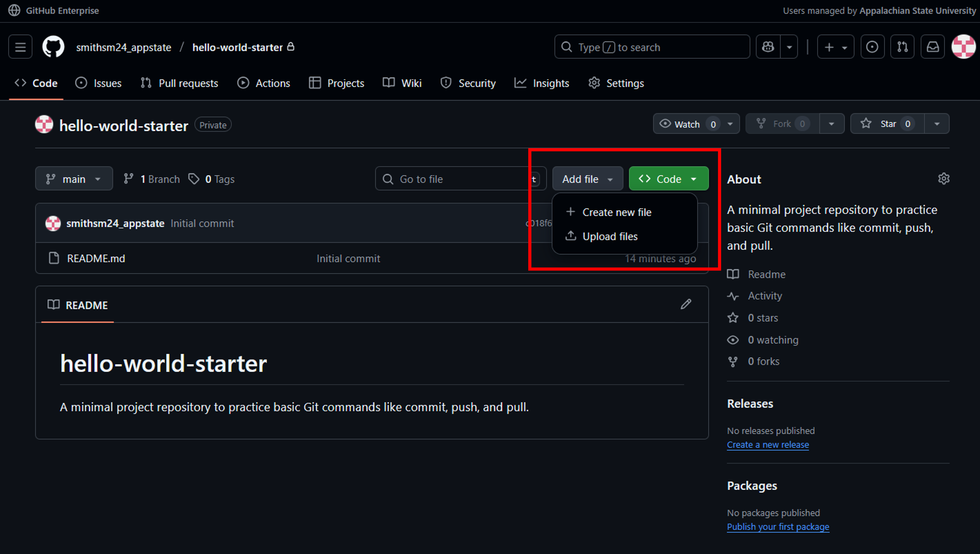This screenshot has height=554, width=980.
Task: Open the main branch selector
Action: pos(74,178)
